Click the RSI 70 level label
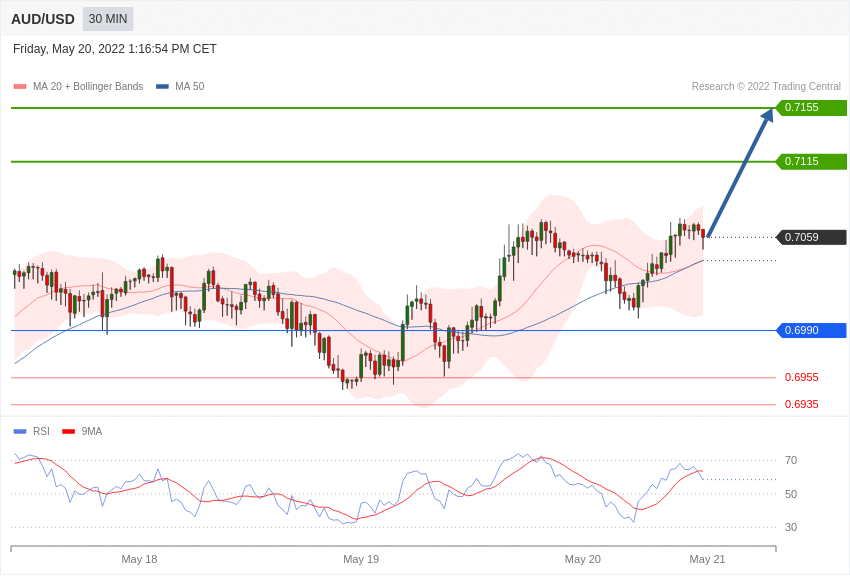Viewport: 850px width, 576px height. [791, 461]
